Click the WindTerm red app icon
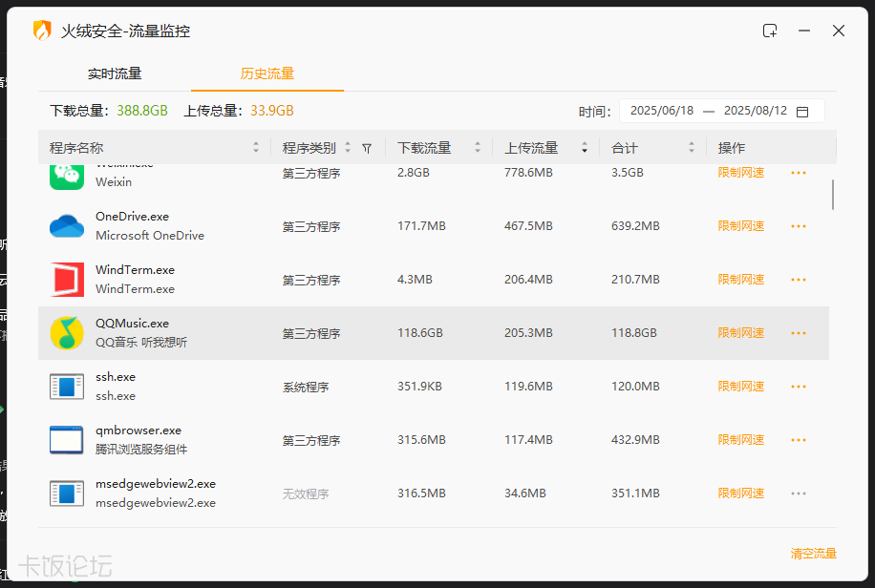Image resolution: width=875 pixels, height=588 pixels. 67,280
